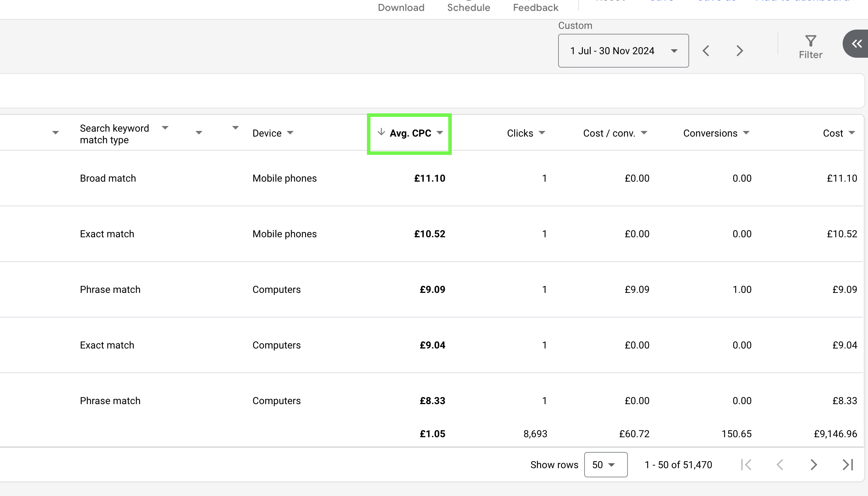This screenshot has height=496, width=868.
Task: Click the last page navigation icon
Action: [x=848, y=464]
